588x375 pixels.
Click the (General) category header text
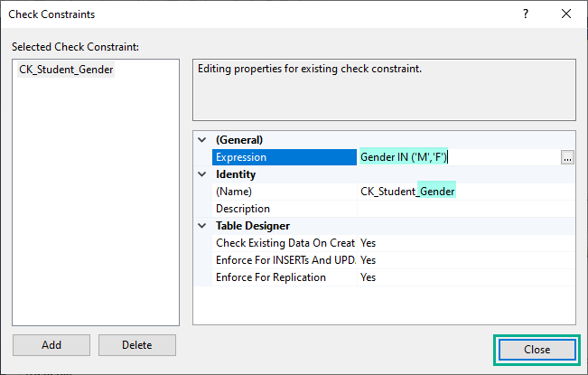pos(239,140)
